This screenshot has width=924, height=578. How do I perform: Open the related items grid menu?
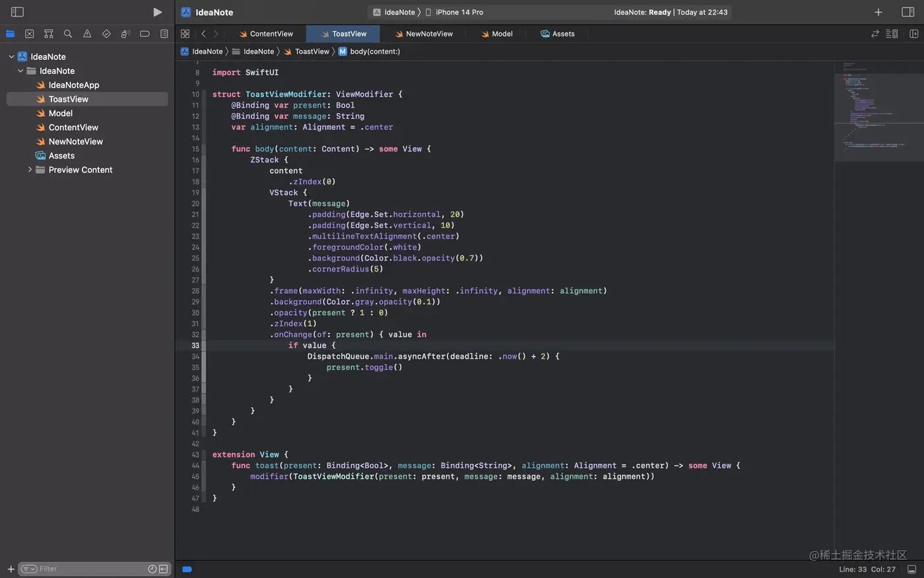[185, 34]
